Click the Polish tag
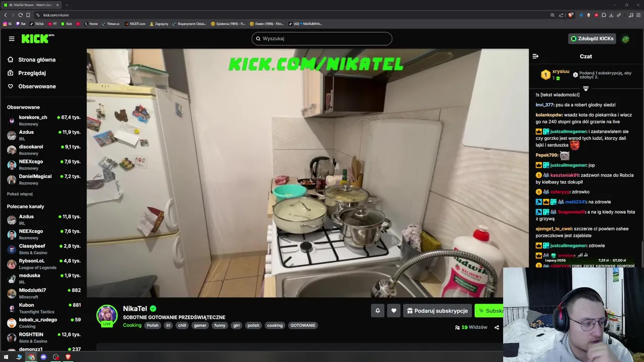 click(x=152, y=325)
